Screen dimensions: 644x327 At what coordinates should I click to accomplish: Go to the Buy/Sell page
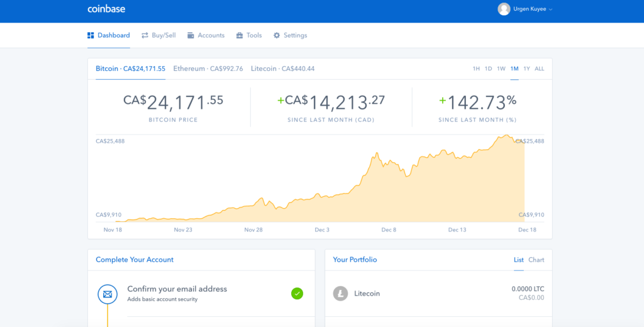164,35
